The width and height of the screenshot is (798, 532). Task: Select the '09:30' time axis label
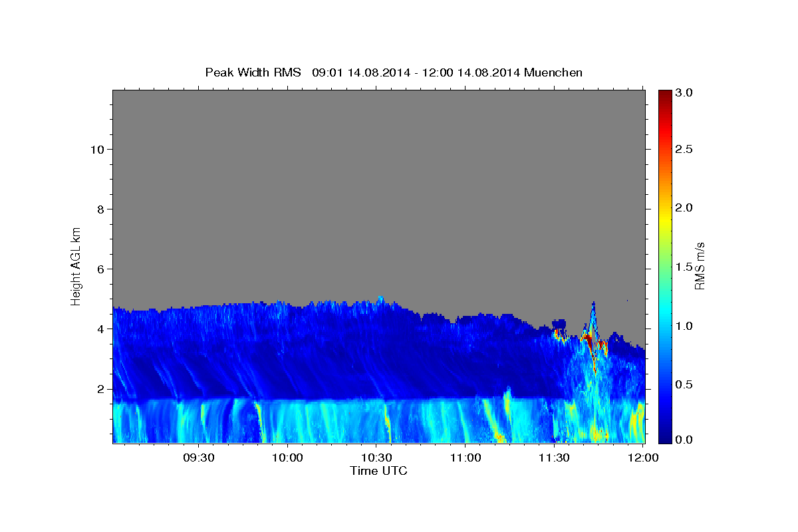pos(198,458)
